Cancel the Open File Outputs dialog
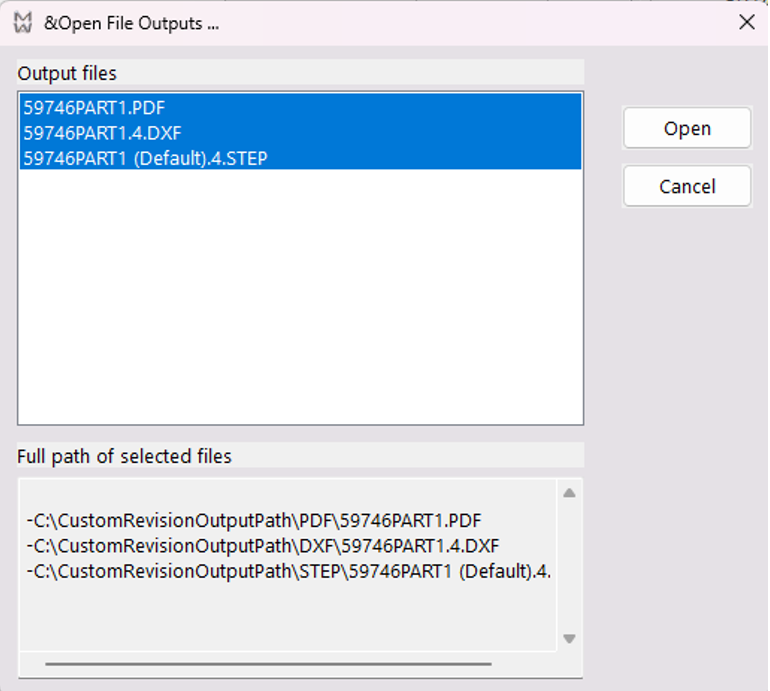Screen dimensions: 770x691 pyautogui.click(x=687, y=186)
